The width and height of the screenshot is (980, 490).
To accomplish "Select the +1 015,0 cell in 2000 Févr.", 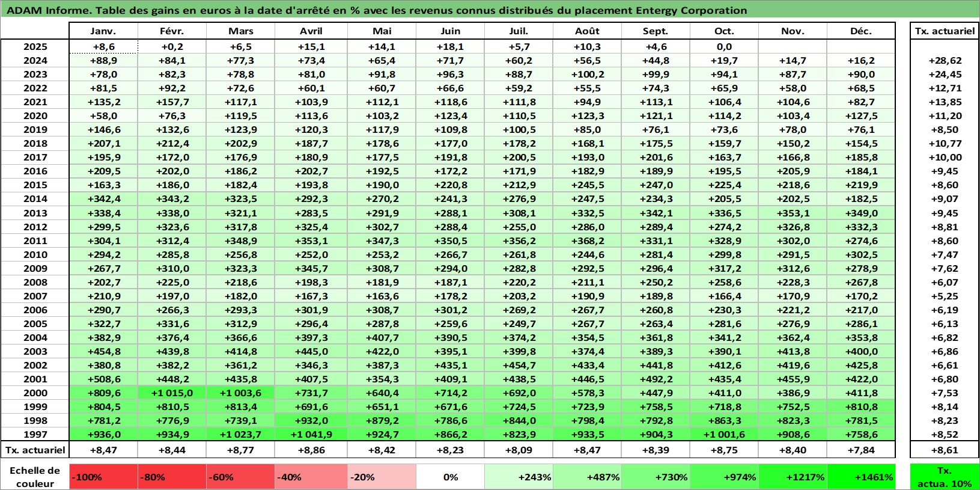I will click(x=172, y=393).
